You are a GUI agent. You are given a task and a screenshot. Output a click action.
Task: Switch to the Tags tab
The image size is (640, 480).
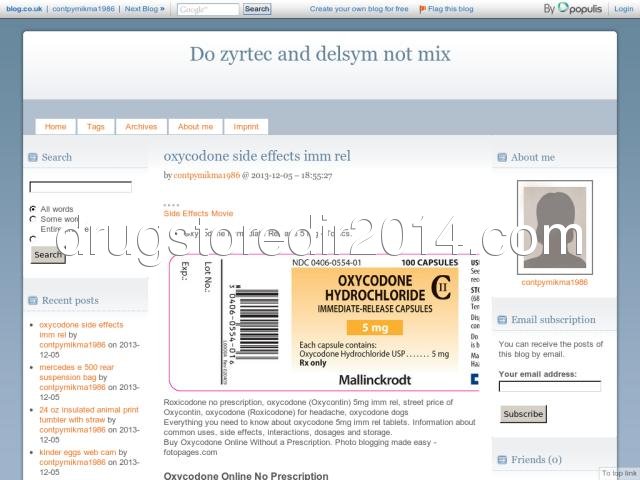click(96, 127)
